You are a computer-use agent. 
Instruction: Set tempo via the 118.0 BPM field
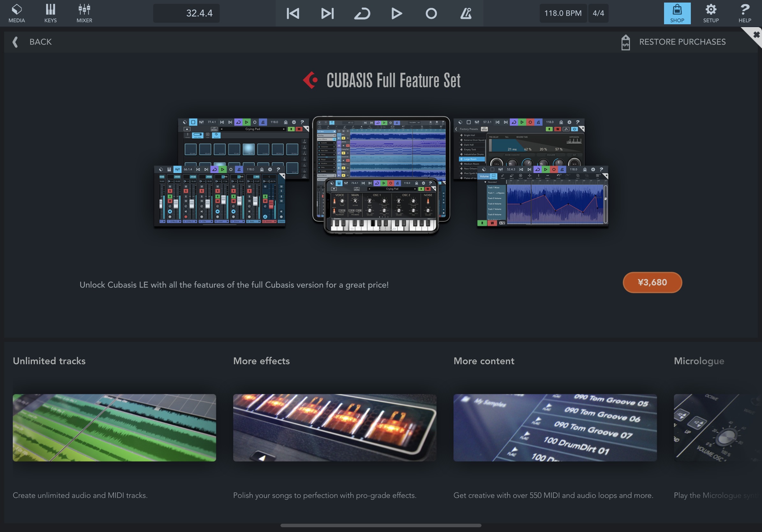coord(563,13)
